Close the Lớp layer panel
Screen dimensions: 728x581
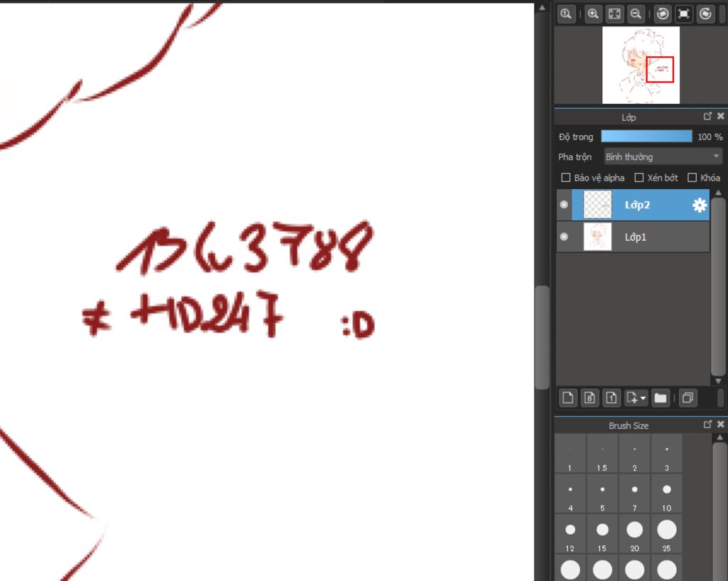pyautogui.click(x=721, y=116)
